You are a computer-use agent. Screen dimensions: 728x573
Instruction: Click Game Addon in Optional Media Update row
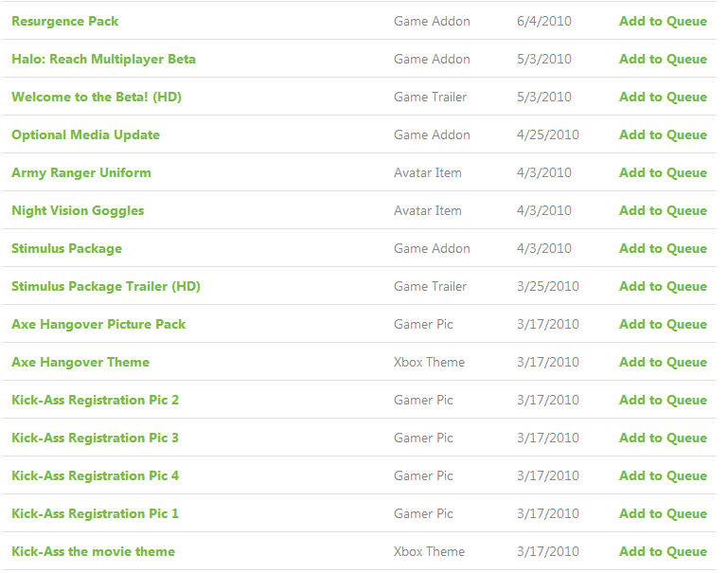pyautogui.click(x=432, y=134)
